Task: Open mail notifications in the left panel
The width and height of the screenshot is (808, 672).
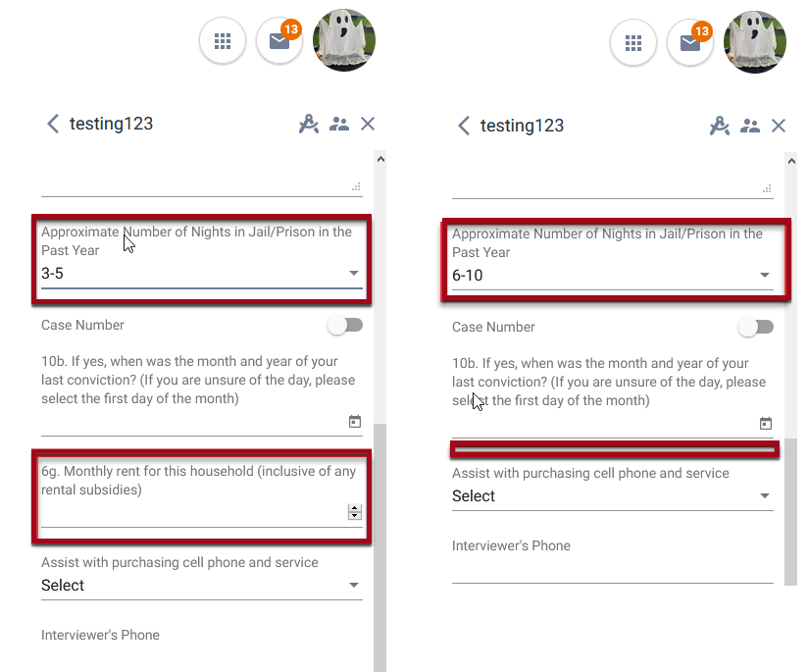Action: (x=279, y=41)
